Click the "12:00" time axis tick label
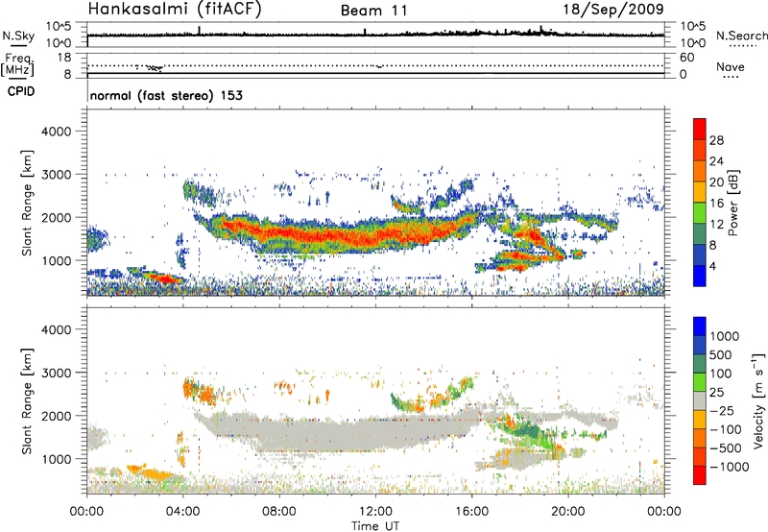The width and height of the screenshot is (768, 532). click(x=375, y=512)
